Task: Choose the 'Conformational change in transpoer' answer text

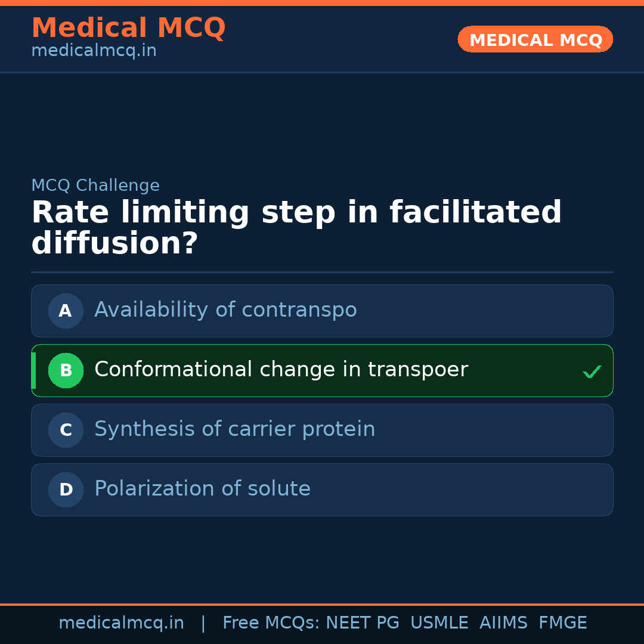Action: pyautogui.click(x=281, y=370)
